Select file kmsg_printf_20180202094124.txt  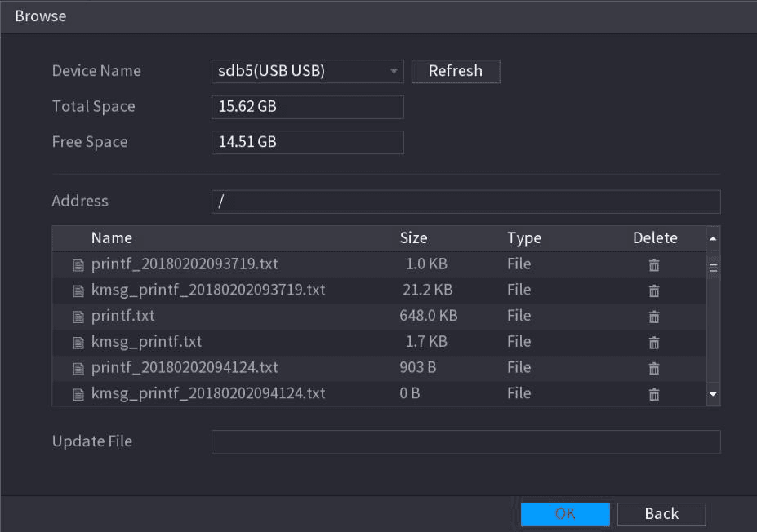coord(208,393)
